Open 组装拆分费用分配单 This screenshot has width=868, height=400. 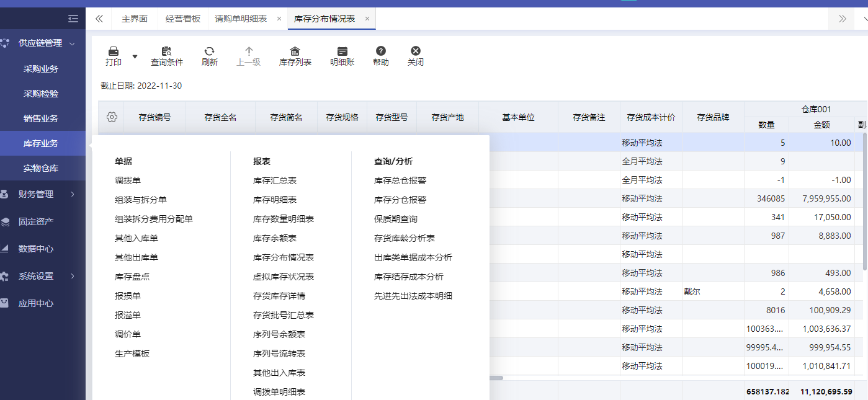pos(154,219)
